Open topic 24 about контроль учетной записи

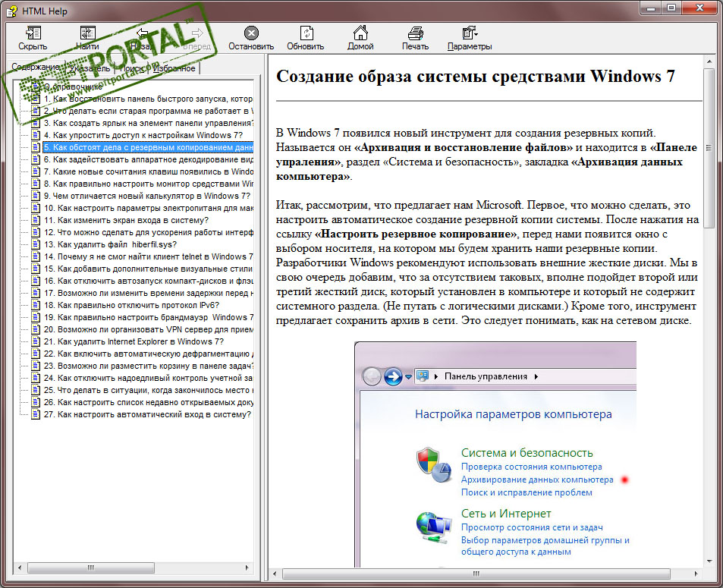tap(148, 378)
